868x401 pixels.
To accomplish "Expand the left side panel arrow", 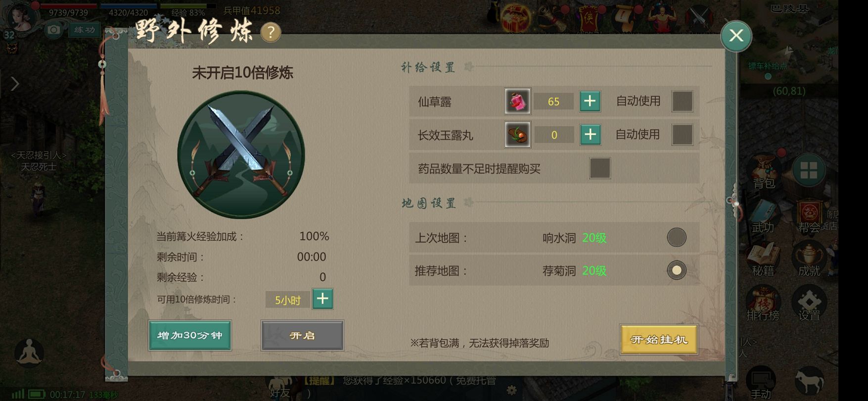I will [x=15, y=84].
